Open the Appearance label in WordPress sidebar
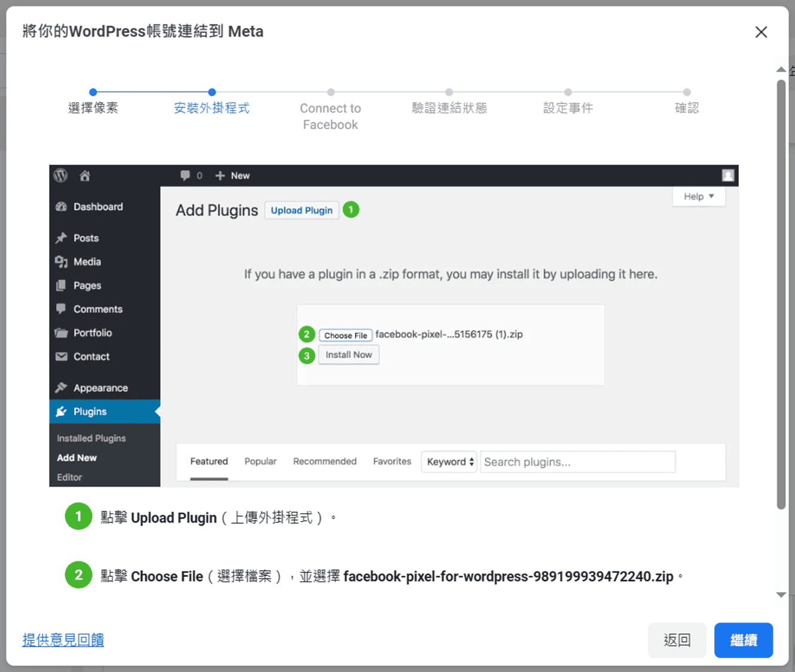 tap(100, 388)
